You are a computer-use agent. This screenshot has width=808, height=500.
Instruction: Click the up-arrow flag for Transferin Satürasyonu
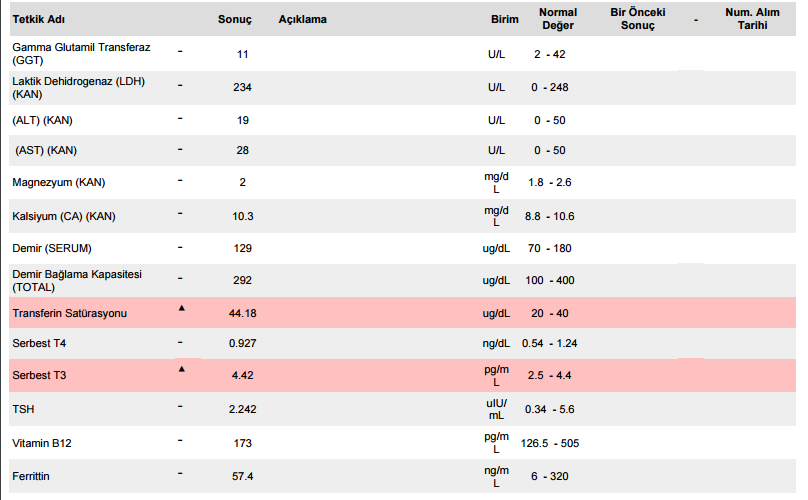[181, 308]
